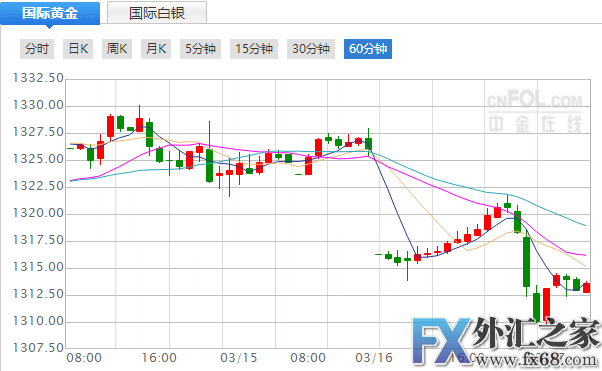Click the 1322.50 price axis label
The height and width of the screenshot is (371, 602).
point(38,186)
